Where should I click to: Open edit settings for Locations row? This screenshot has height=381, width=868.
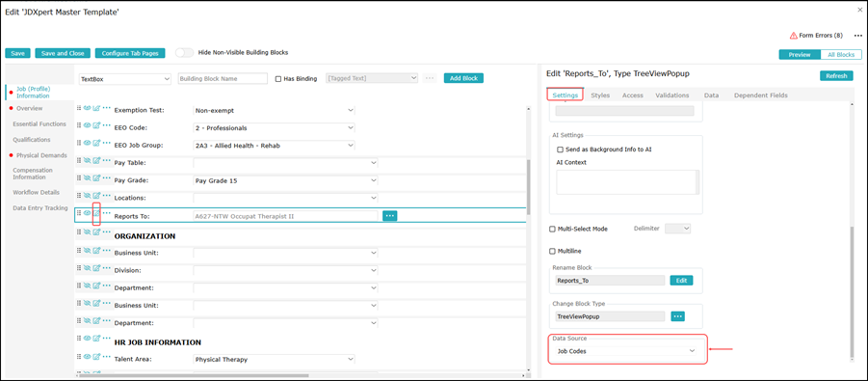pos(96,197)
